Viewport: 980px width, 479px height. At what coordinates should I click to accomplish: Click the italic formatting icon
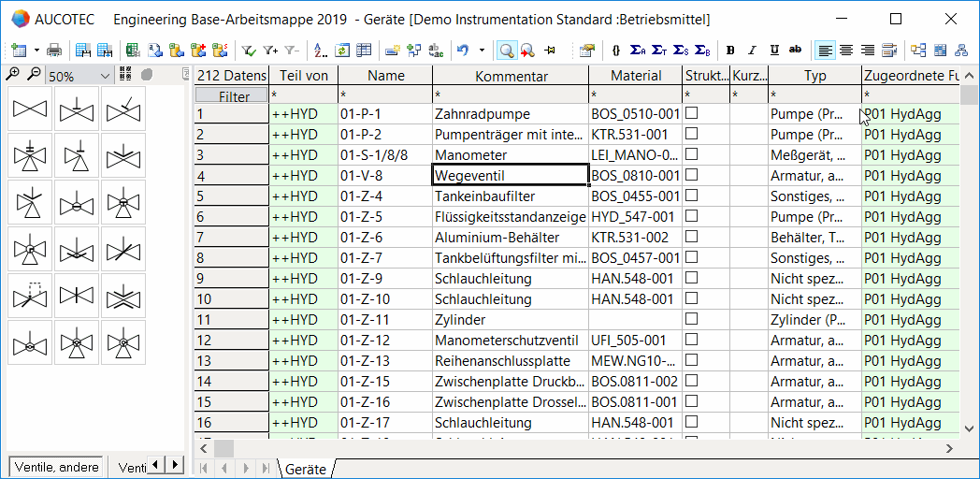(x=752, y=51)
